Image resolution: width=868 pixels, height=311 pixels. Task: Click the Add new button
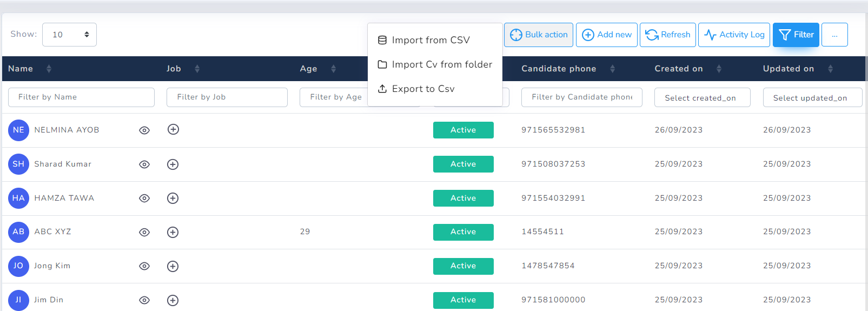[x=606, y=35]
